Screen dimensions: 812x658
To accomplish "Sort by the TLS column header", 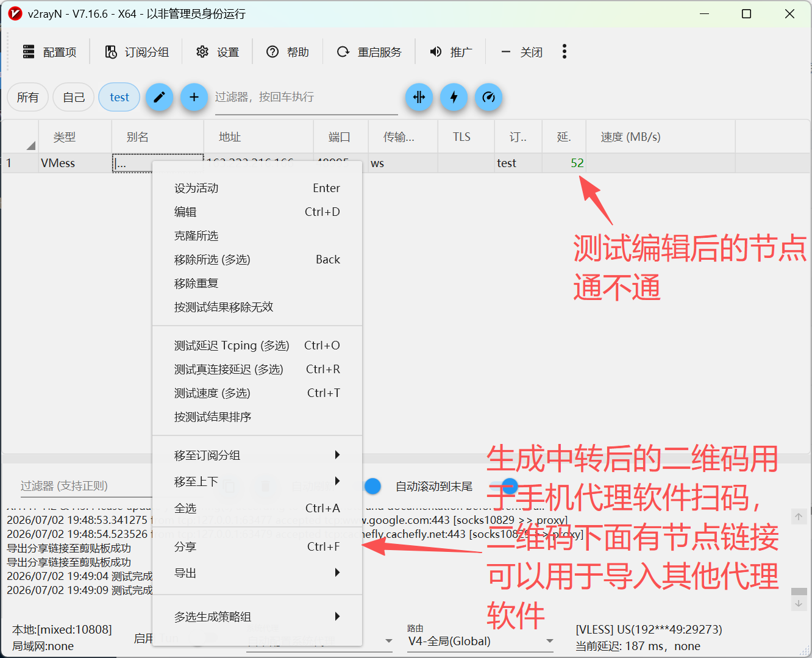I will point(466,137).
